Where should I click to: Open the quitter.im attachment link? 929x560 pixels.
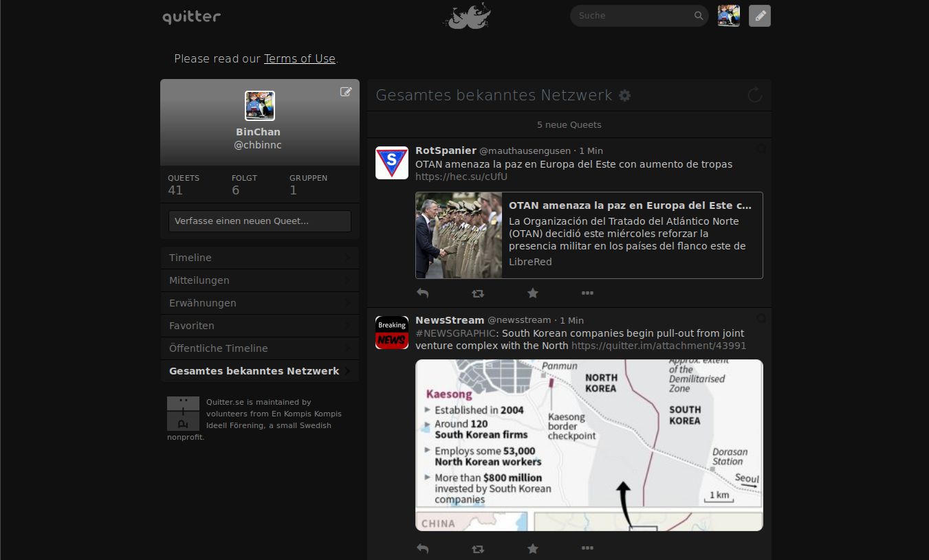tap(659, 346)
